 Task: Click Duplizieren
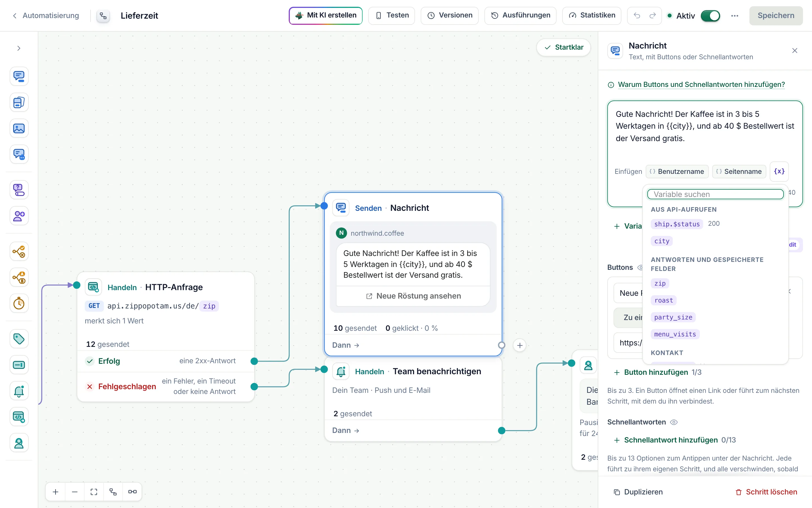coord(638,492)
